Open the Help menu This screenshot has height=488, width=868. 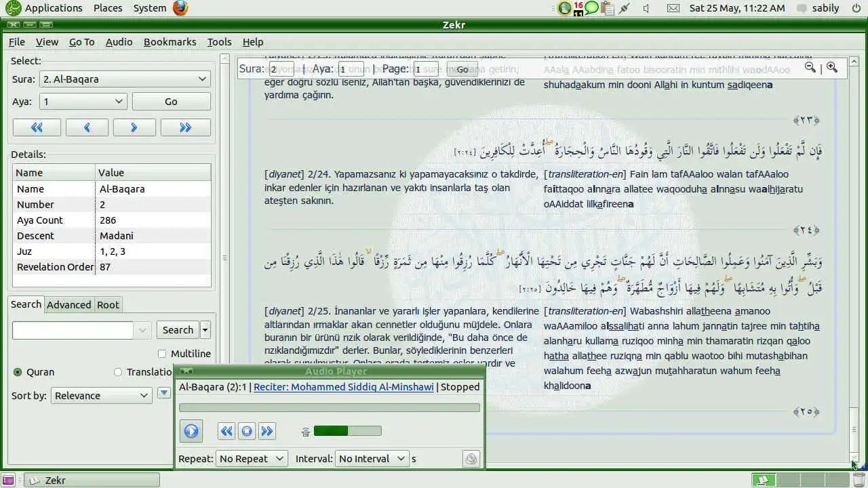(x=253, y=42)
